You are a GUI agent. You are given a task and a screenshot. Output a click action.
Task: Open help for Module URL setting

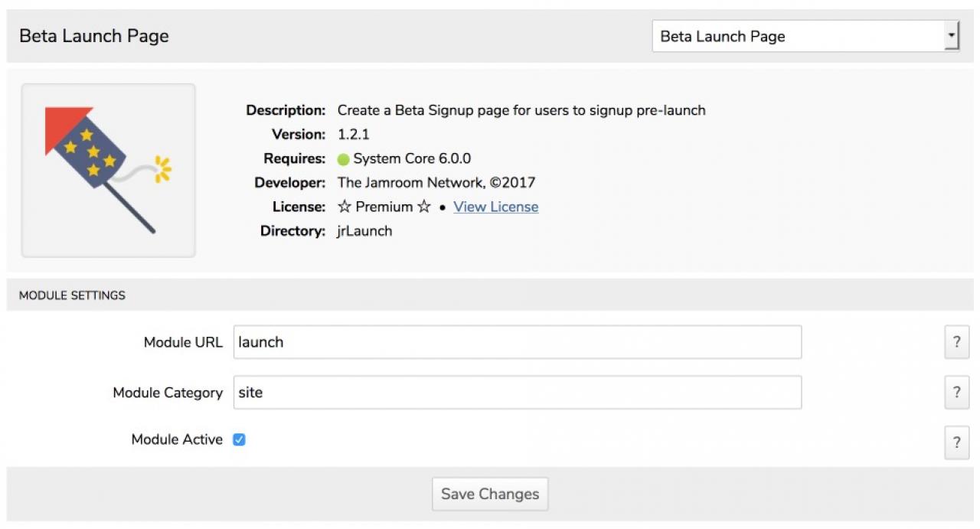[x=956, y=342]
